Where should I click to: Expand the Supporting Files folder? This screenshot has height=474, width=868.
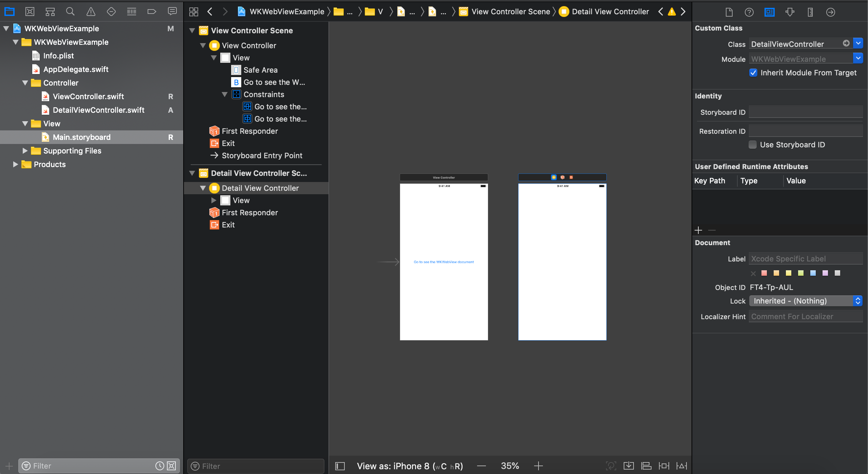click(25, 151)
